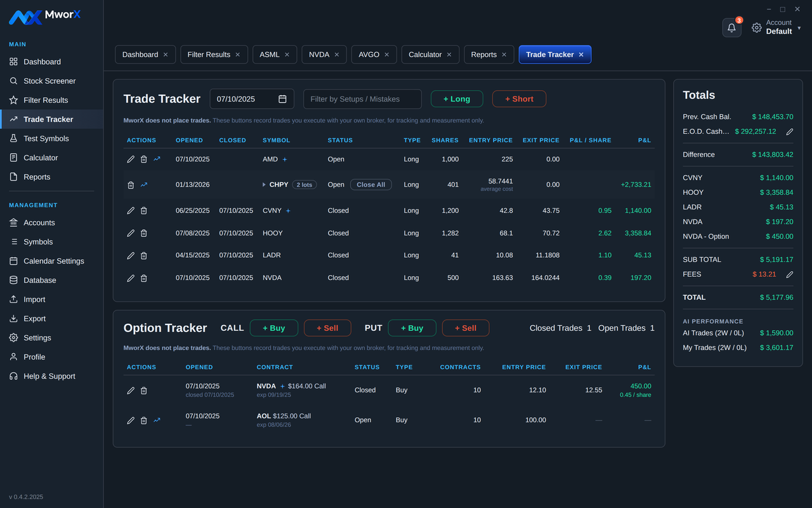Click Close All for CHPY
Image resolution: width=812 pixels, height=508 pixels.
point(371,185)
